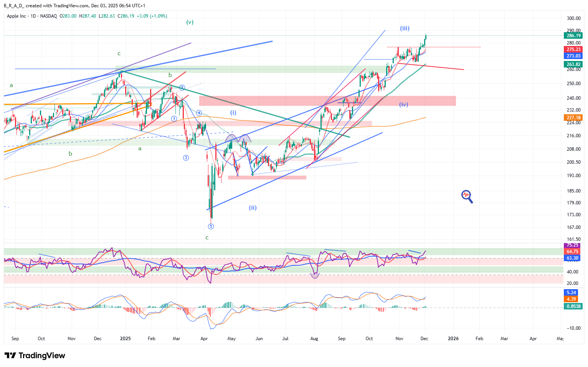Click the orange 227.18 price label
This screenshot has height=367, width=588.
(573, 118)
